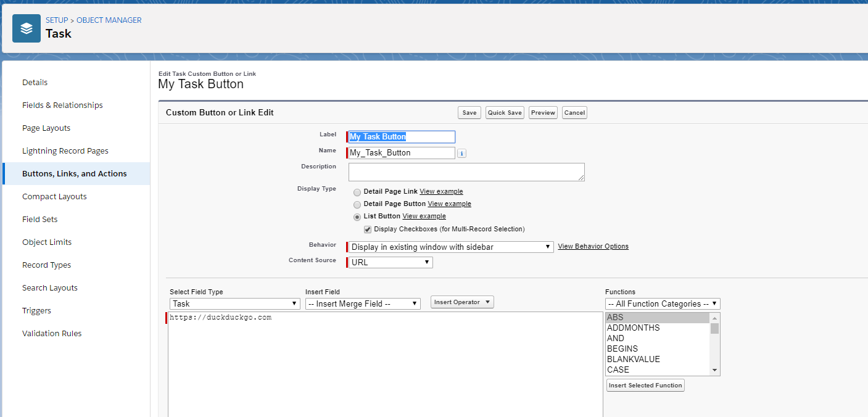Screen dimensions: 868x417
Task: Open the Insert Merge Field dropdown
Action: [x=363, y=303]
